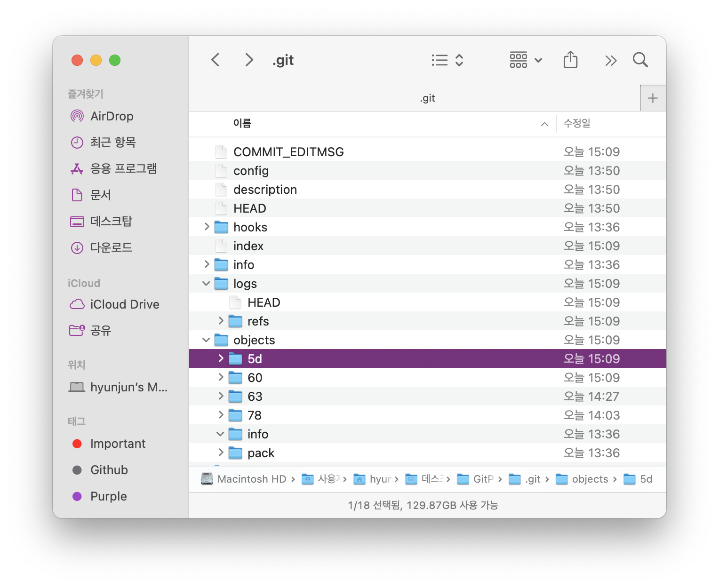Select the config file
This screenshot has height=588, width=719.
click(x=428, y=170)
